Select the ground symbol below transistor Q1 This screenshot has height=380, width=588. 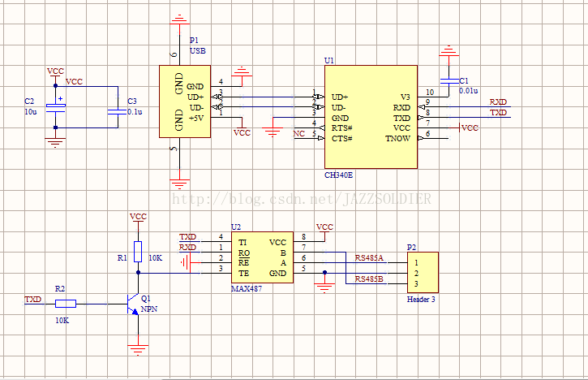tap(138, 350)
